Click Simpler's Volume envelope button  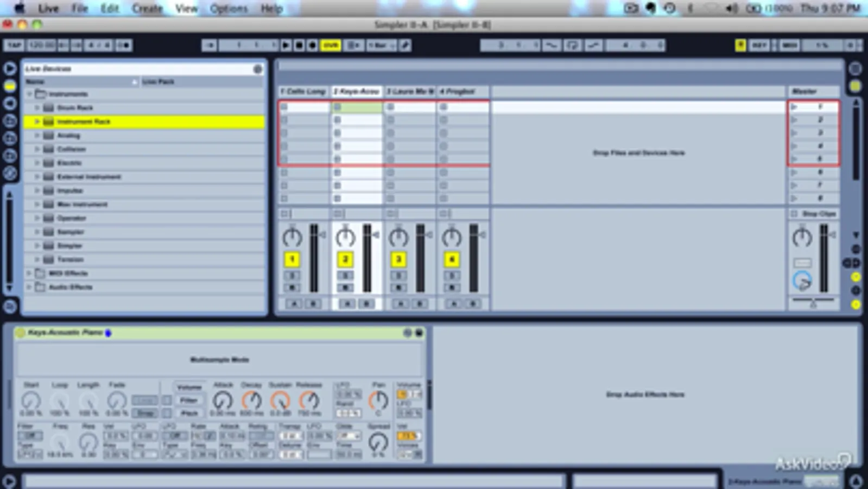[x=189, y=387]
